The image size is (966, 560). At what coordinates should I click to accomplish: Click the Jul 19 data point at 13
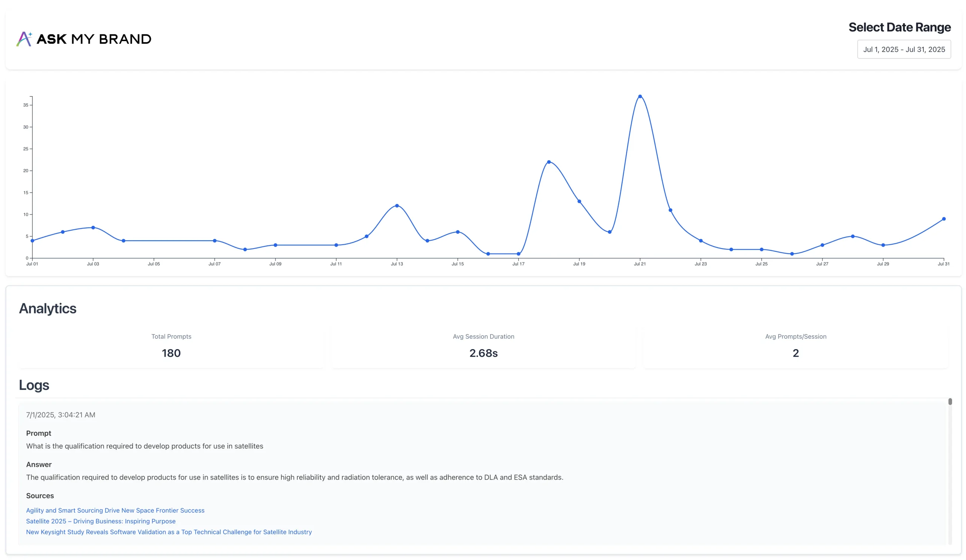tap(579, 201)
